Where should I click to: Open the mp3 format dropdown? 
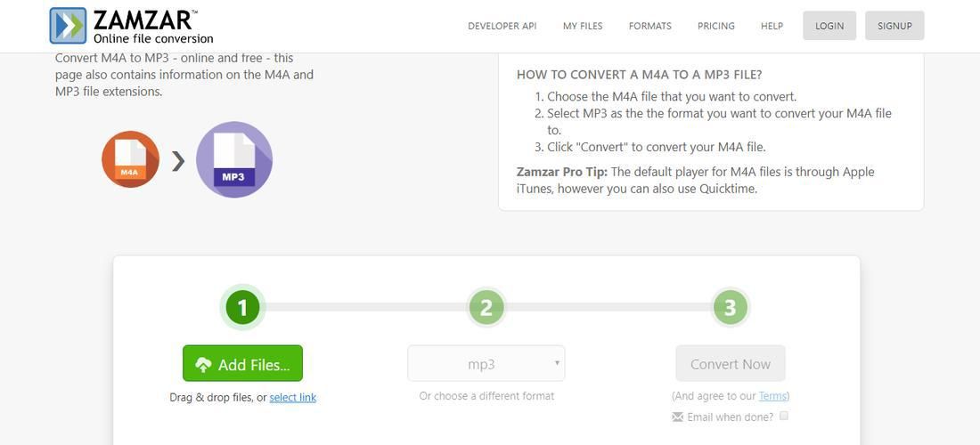coord(486,363)
